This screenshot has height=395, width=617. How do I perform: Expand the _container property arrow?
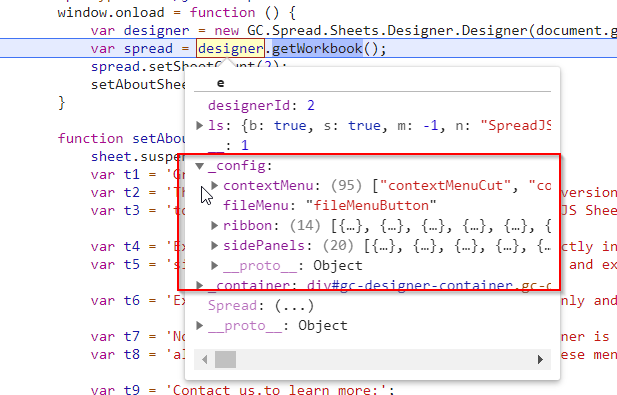tap(200, 285)
